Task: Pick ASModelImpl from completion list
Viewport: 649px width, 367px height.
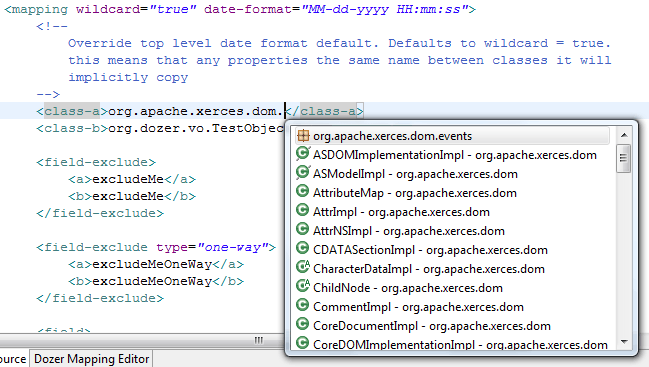Action: coord(452,174)
